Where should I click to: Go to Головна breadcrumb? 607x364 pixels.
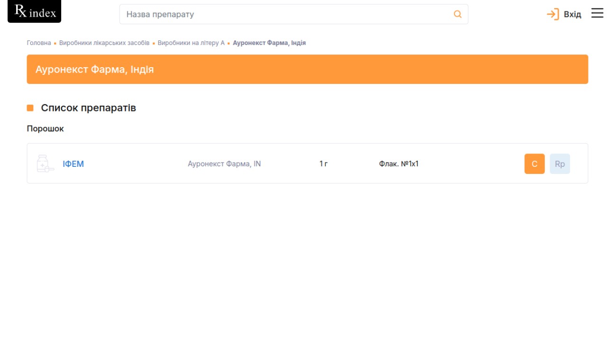(39, 43)
